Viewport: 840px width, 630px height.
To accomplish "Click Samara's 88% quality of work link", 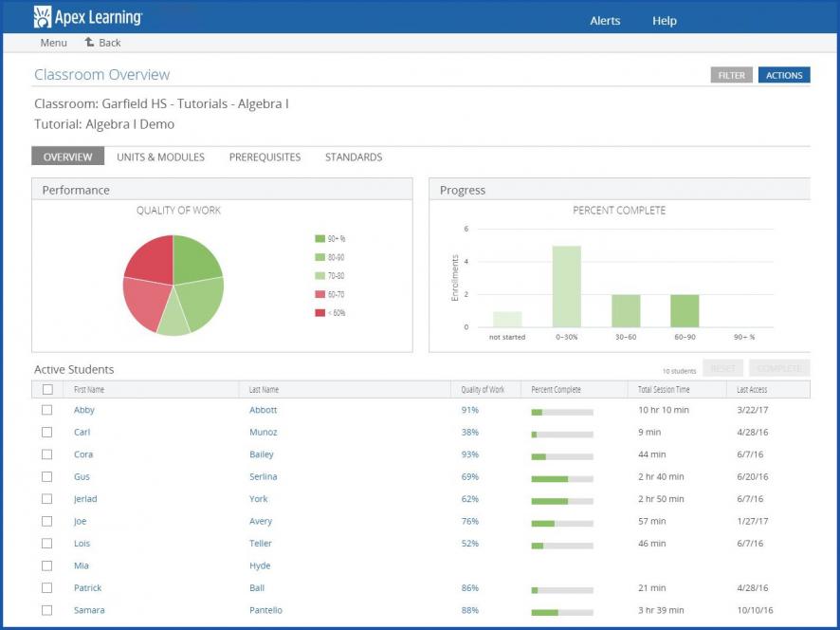I will tap(469, 610).
